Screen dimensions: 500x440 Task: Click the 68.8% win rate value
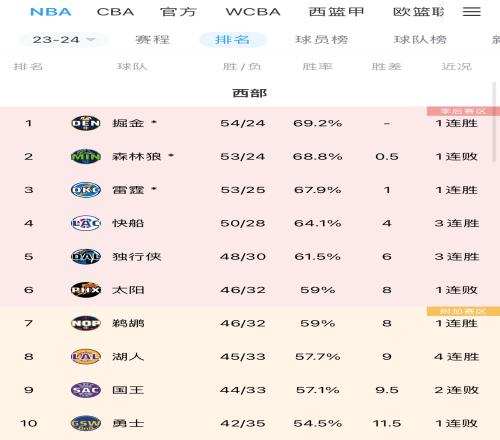pos(318,156)
